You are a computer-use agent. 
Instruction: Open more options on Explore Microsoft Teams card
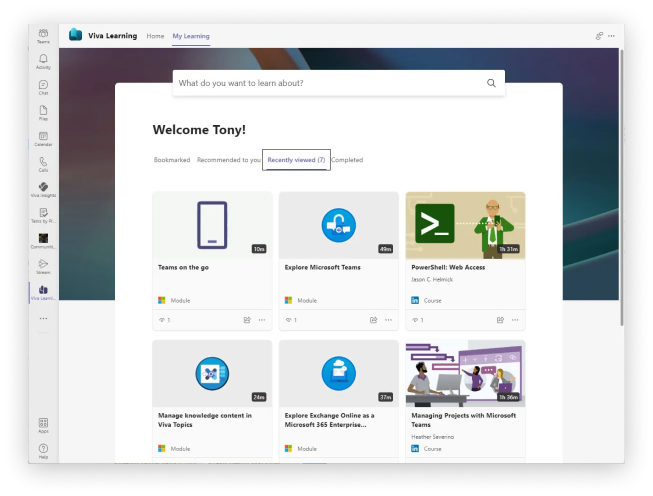(x=388, y=320)
